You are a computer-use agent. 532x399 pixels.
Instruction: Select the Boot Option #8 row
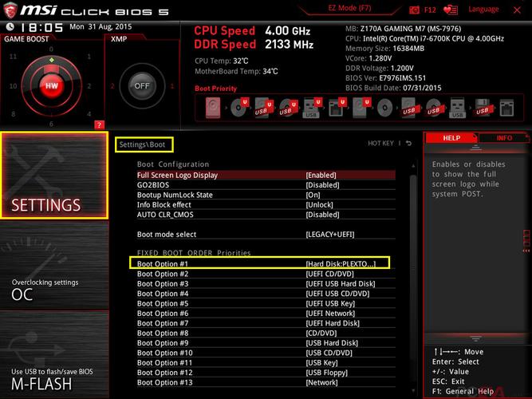[266, 333]
